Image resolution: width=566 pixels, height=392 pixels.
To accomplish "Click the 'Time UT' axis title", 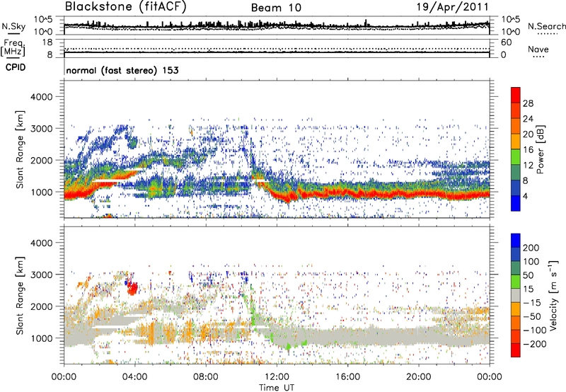I will coord(277,388).
